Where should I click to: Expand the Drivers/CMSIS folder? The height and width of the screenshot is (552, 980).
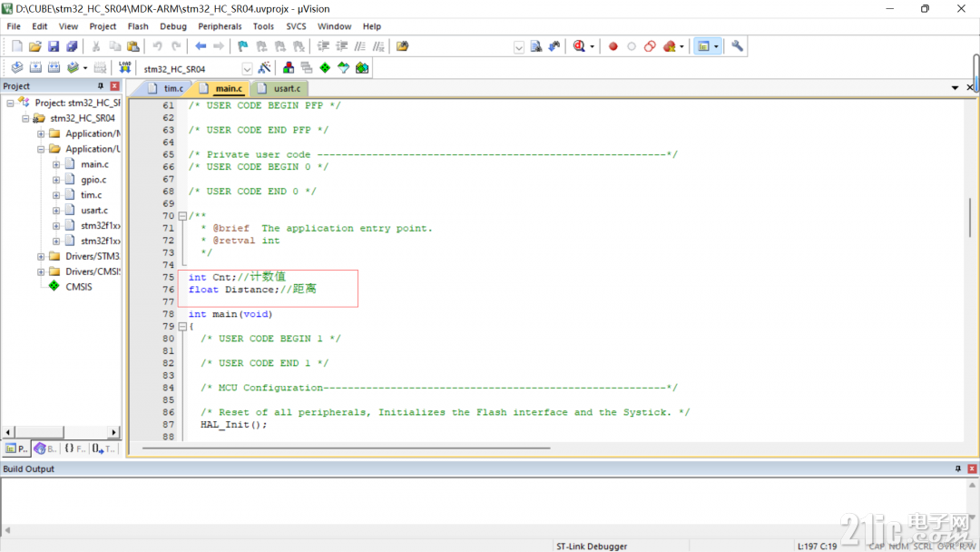tap(41, 271)
